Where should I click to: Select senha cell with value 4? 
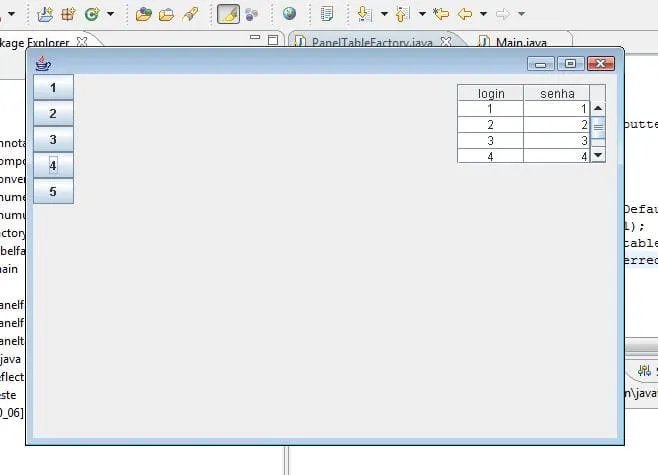click(x=557, y=156)
